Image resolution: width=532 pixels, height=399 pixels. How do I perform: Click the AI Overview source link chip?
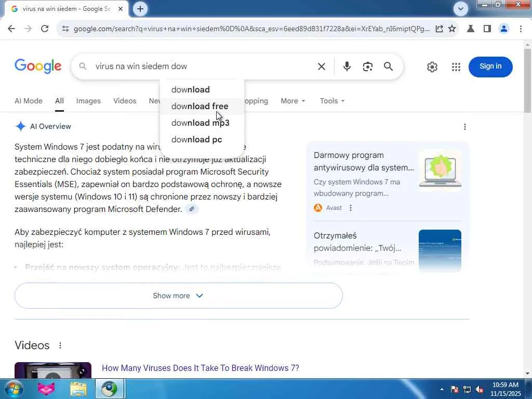(192, 209)
